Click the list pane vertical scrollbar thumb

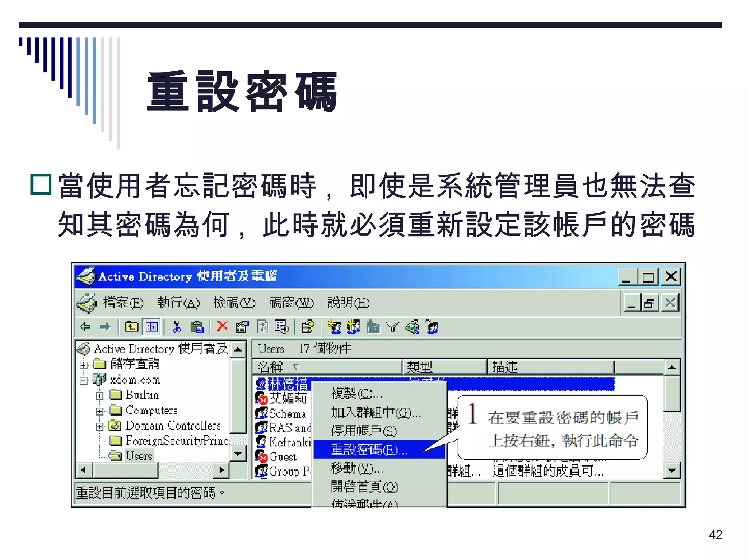pos(672,394)
